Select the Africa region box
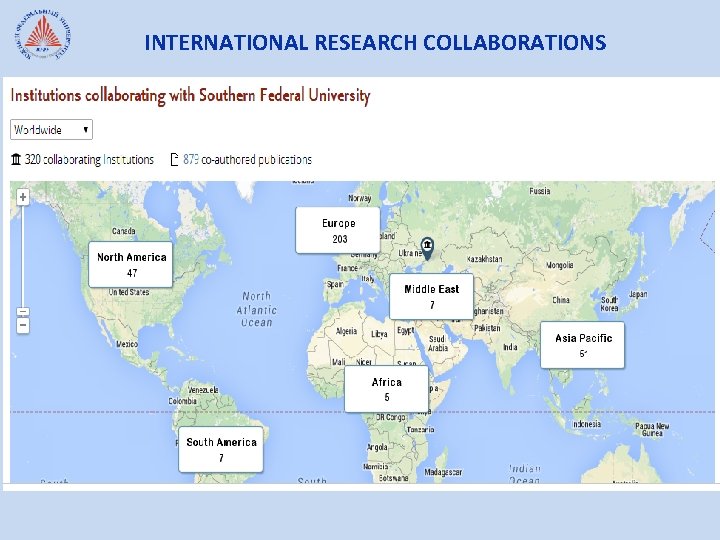This screenshot has width=720, height=540. coord(387,389)
